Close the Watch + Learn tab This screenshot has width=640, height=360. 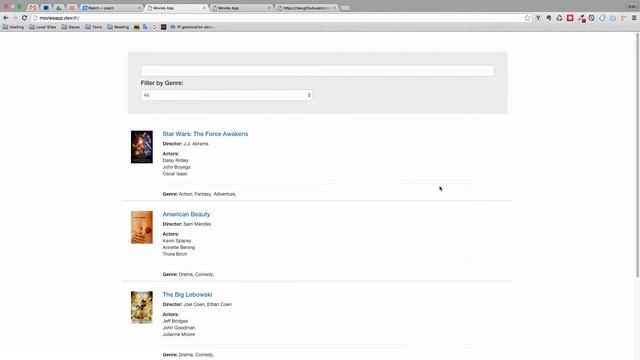(x=139, y=8)
